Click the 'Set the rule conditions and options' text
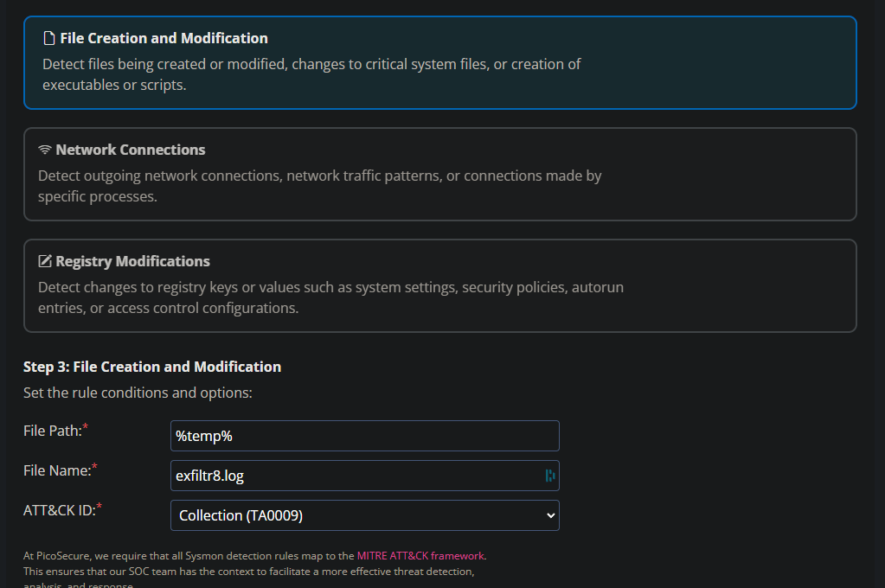Screen dimensions: 885x588 click(x=138, y=393)
